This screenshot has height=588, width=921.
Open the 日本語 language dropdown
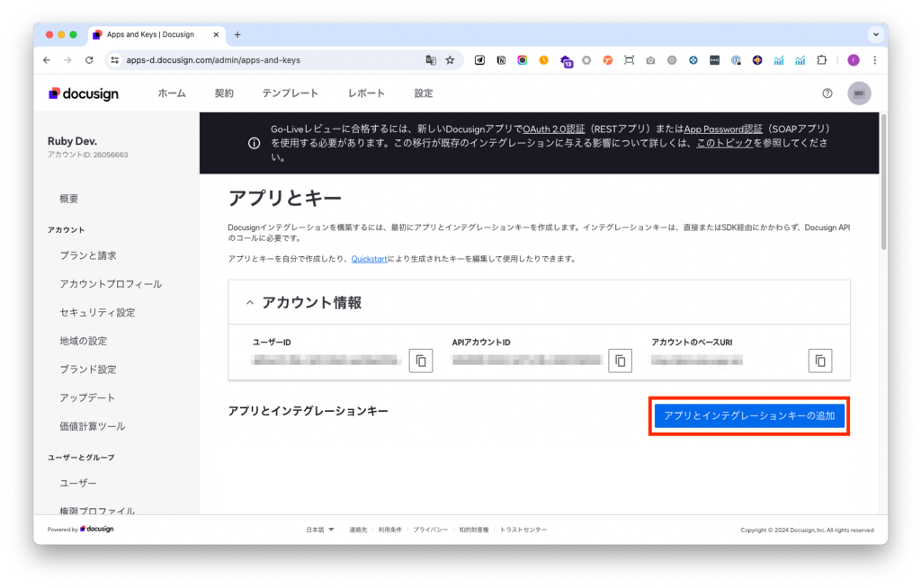pos(320,530)
